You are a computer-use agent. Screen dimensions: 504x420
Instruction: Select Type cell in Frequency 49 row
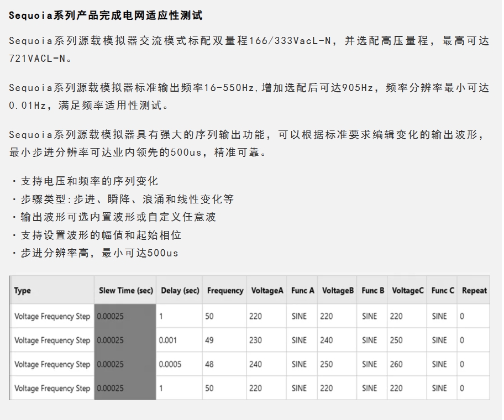click(52, 340)
